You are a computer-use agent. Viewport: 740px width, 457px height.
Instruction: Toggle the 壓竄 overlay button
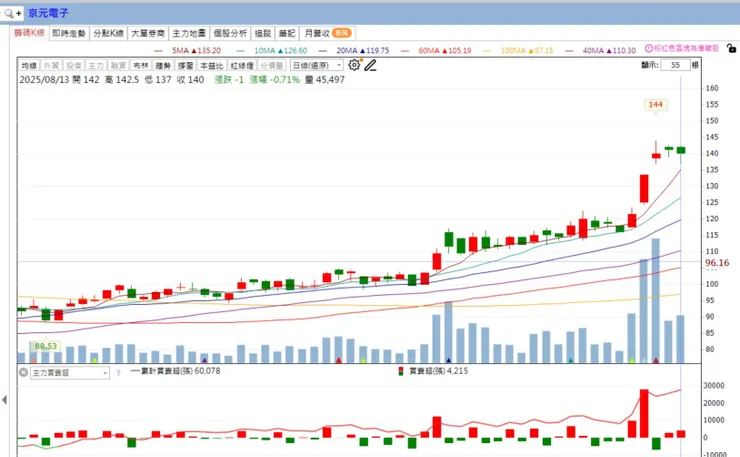click(185, 65)
